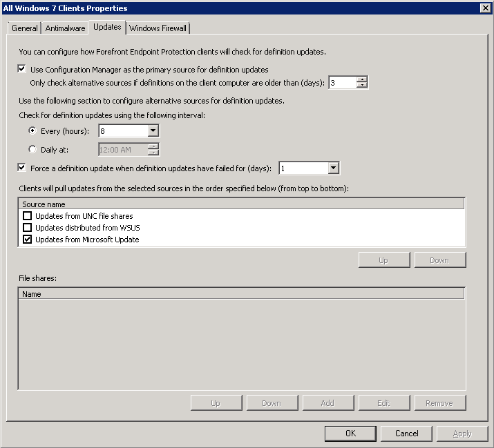Image resolution: width=494 pixels, height=448 pixels.
Task: Enable Updates from UNC file shares
Action: (x=28, y=216)
